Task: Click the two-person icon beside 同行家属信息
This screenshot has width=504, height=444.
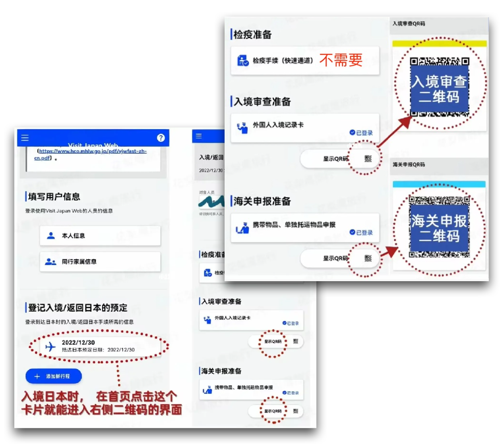Action: (50, 261)
